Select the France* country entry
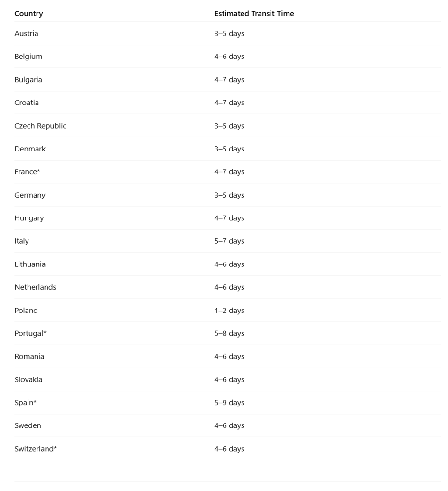Viewport: 448px width, 491px height. coord(27,172)
